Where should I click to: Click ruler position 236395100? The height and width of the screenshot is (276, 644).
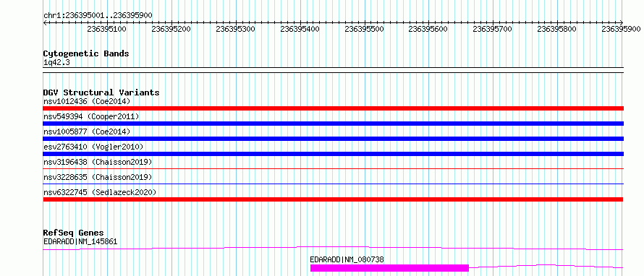tap(107, 29)
